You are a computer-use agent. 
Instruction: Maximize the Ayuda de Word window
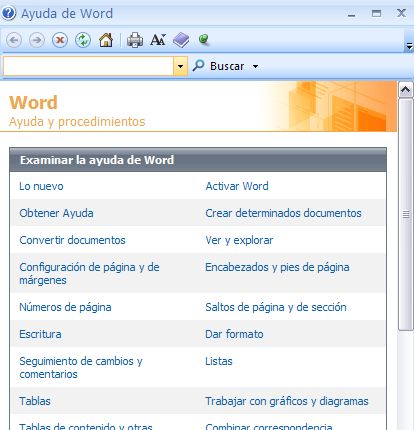click(x=376, y=13)
